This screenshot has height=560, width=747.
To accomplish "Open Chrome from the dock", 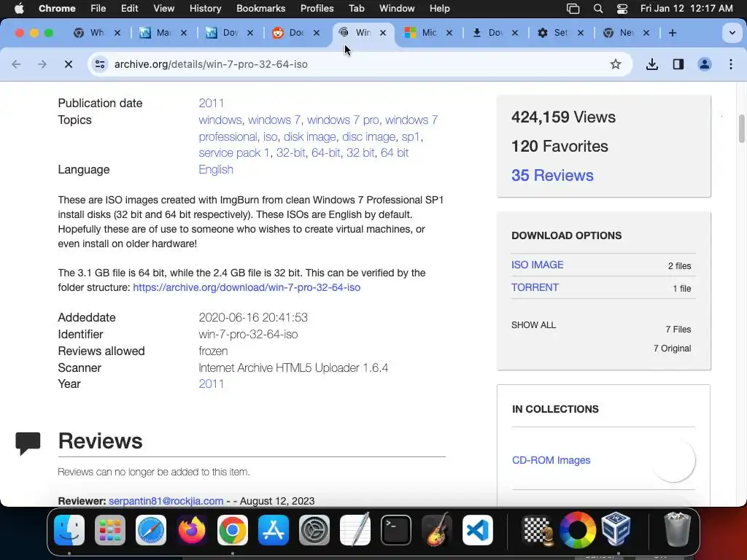I will coord(233,530).
